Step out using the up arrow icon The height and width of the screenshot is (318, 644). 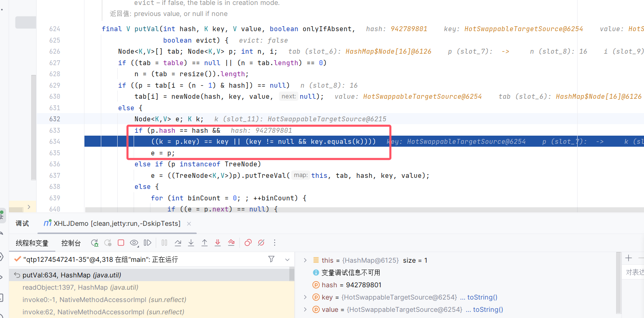click(x=205, y=243)
